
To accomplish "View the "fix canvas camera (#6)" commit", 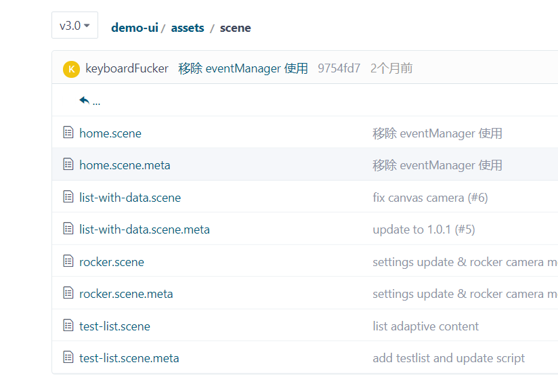I will point(430,198).
